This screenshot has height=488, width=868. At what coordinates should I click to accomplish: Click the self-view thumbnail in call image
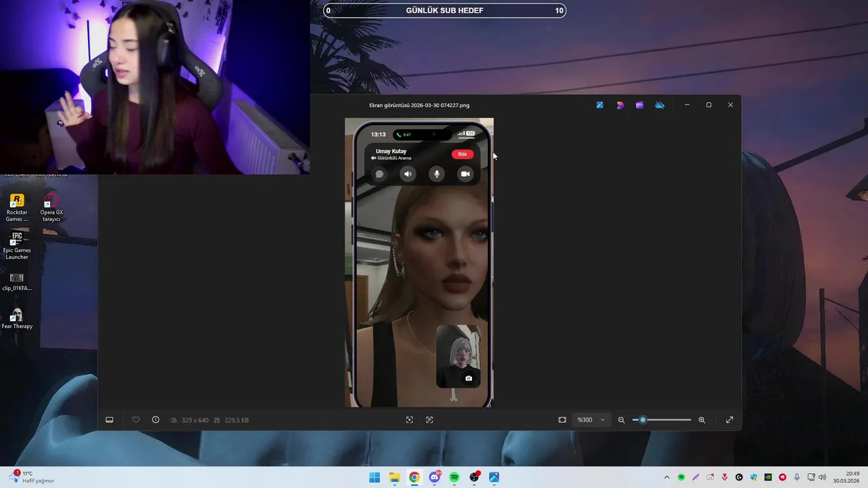pos(458,356)
